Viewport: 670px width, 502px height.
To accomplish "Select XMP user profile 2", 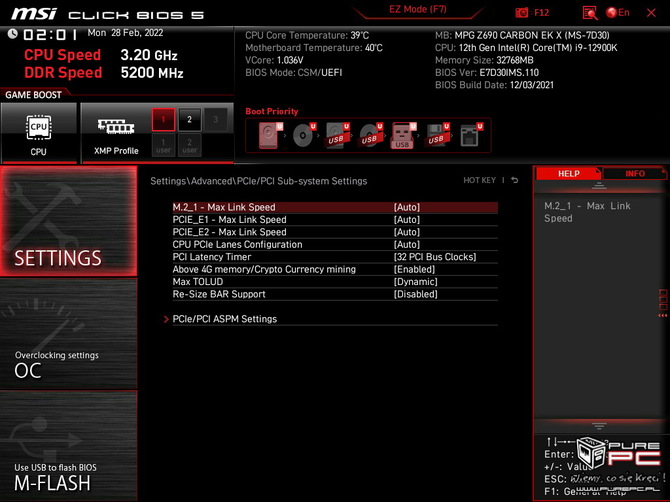I will [189, 145].
